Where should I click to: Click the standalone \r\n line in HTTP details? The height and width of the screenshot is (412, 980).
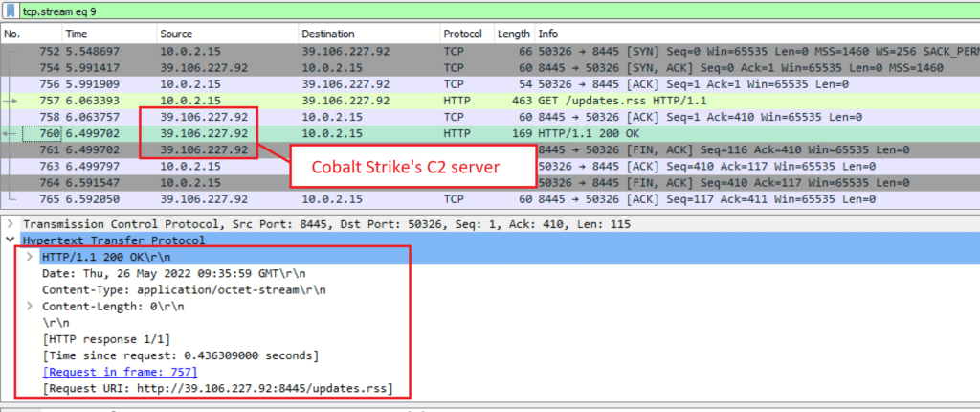pos(56,323)
